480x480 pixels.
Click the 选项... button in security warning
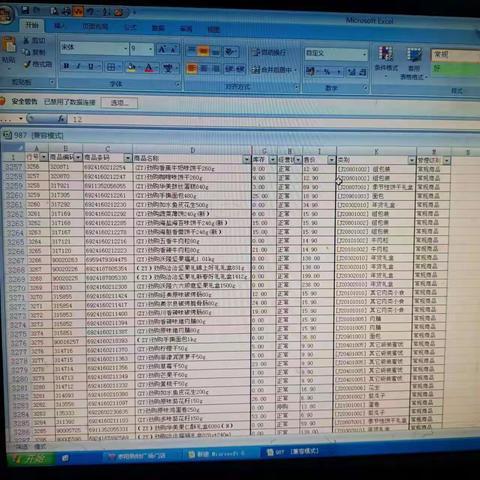click(119, 103)
